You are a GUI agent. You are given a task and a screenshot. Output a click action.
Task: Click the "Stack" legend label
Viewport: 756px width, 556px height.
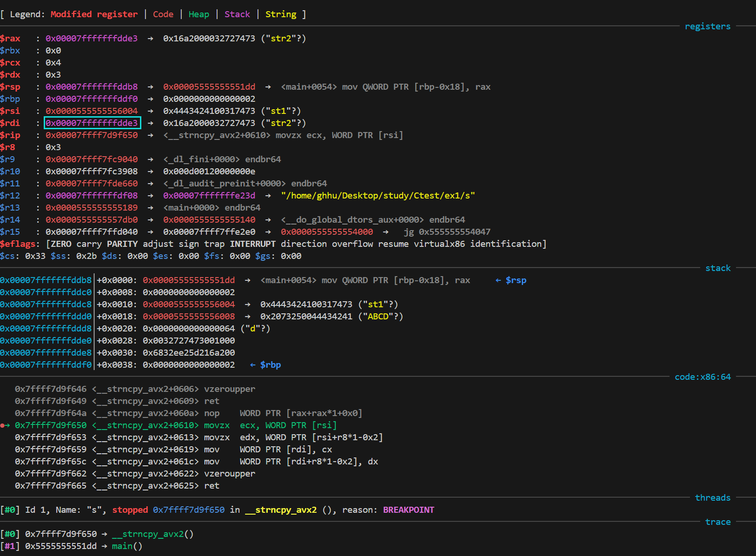[237, 14]
